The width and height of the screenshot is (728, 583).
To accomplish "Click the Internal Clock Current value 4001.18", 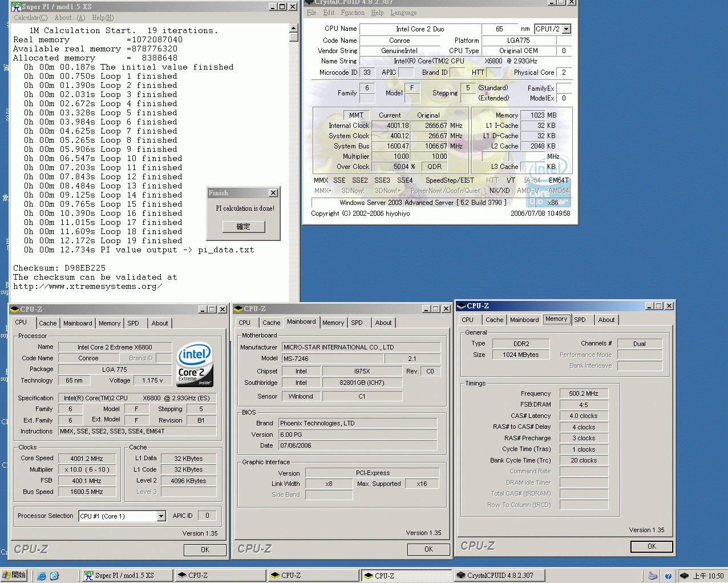I will (x=390, y=126).
